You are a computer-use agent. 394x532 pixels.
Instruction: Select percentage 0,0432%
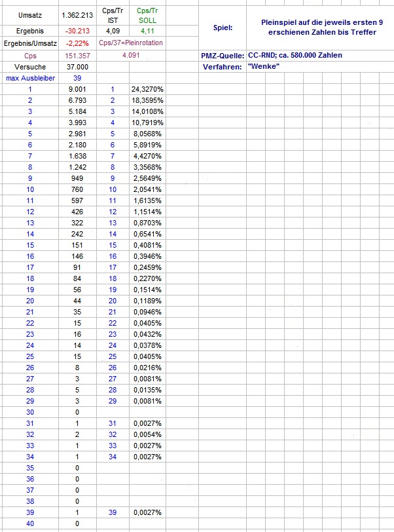tap(147, 335)
